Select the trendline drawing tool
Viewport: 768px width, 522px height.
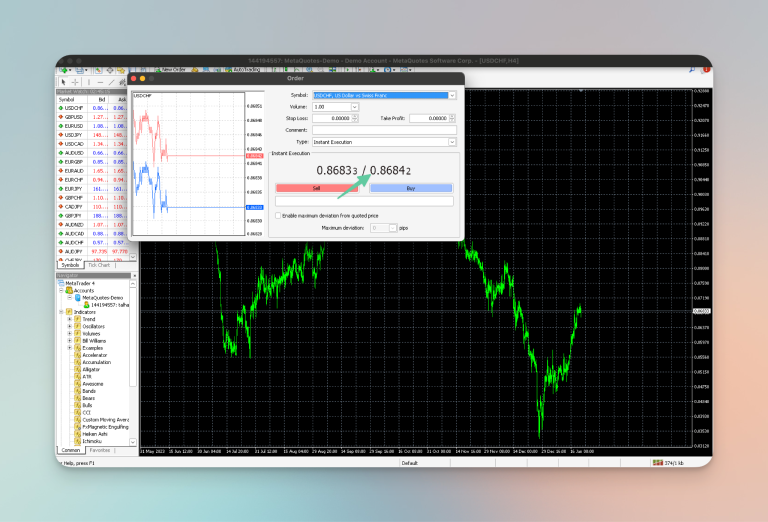pos(112,82)
